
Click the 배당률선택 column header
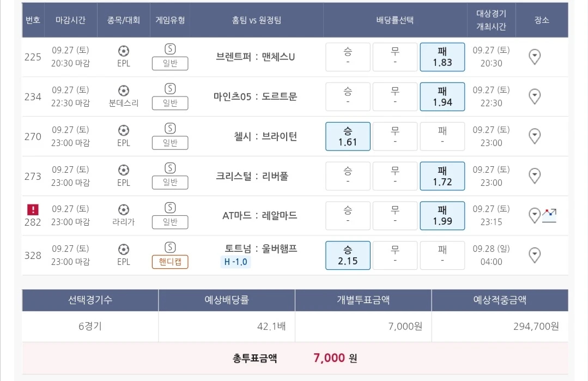tap(395, 20)
